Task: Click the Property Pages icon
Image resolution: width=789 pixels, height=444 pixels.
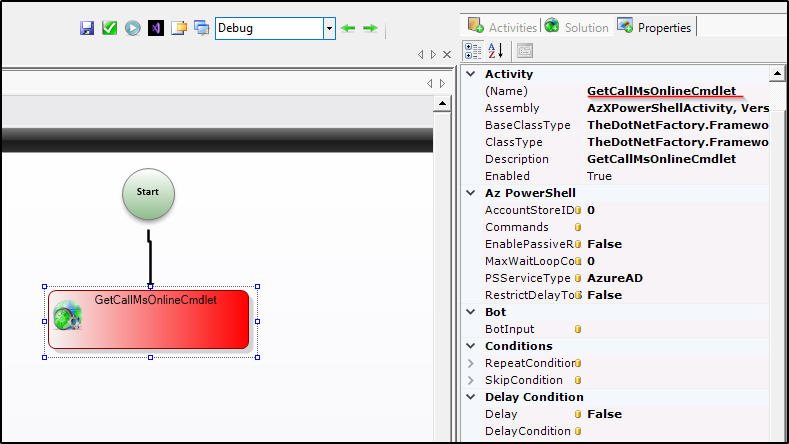Action: click(525, 51)
